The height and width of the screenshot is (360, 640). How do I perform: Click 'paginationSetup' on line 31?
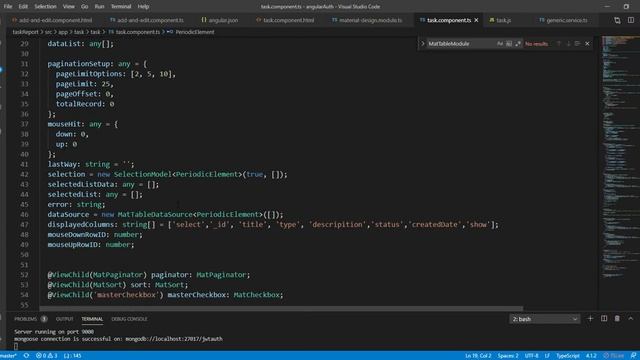coord(79,64)
